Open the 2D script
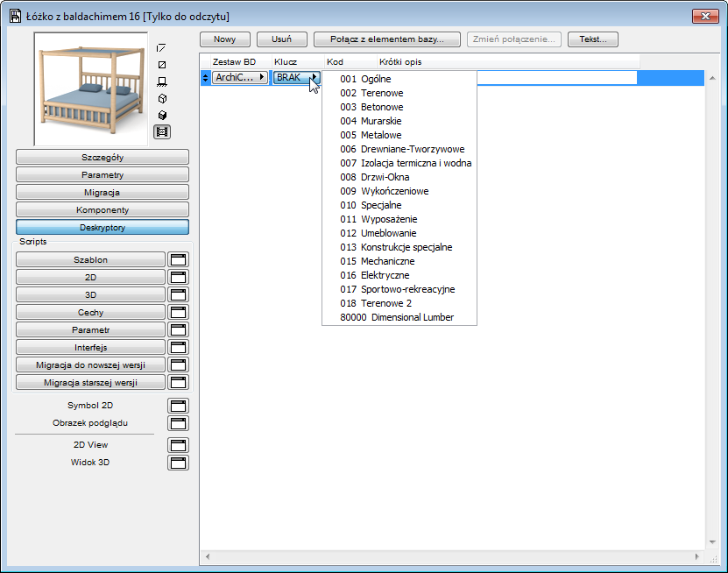 (90, 277)
